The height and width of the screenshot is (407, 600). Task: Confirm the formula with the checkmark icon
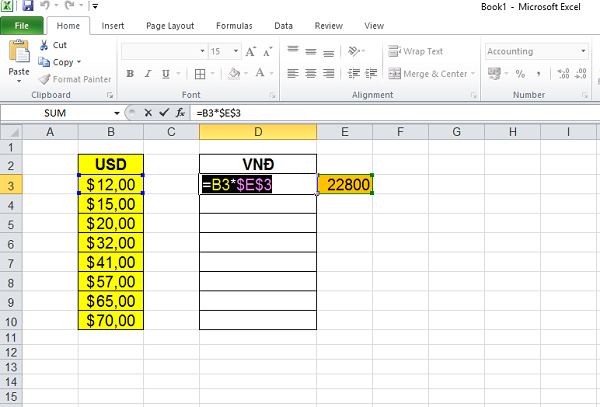click(x=163, y=113)
